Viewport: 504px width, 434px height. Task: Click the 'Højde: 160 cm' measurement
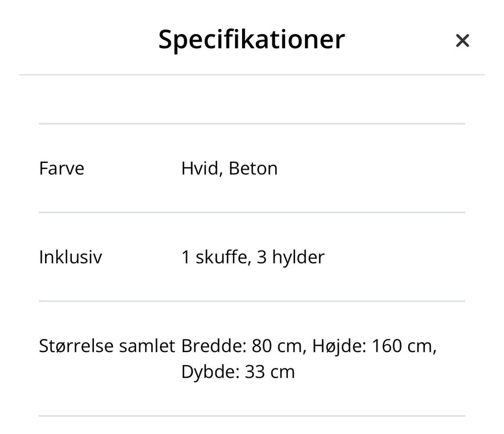click(373, 346)
